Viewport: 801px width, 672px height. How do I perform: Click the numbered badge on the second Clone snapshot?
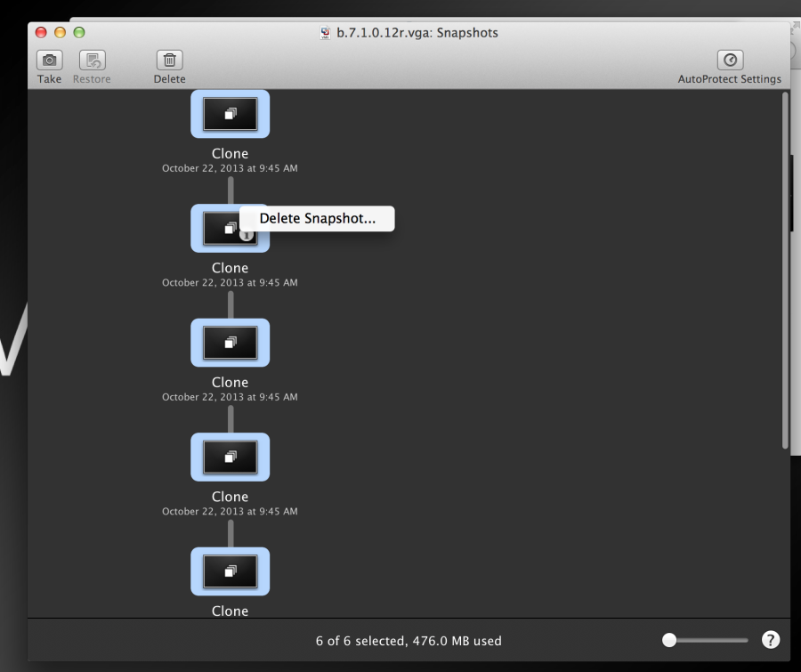[247, 238]
